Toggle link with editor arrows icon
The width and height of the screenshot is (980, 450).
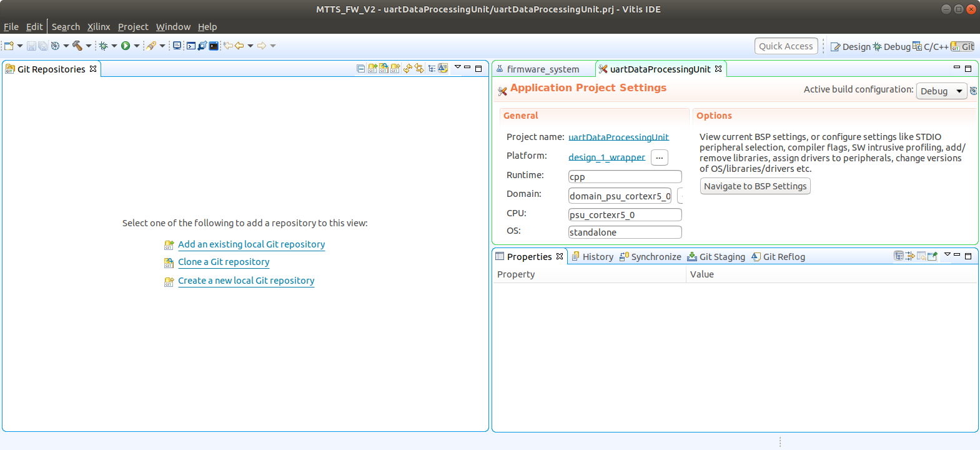pyautogui.click(x=419, y=69)
